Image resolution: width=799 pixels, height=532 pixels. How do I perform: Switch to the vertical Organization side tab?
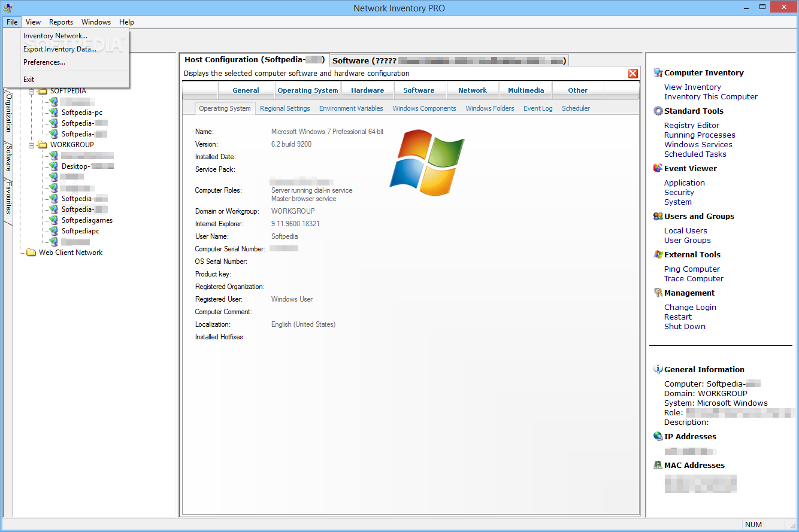point(8,112)
